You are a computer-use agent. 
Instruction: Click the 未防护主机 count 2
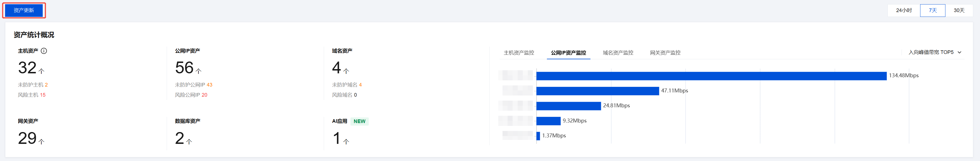(x=46, y=85)
